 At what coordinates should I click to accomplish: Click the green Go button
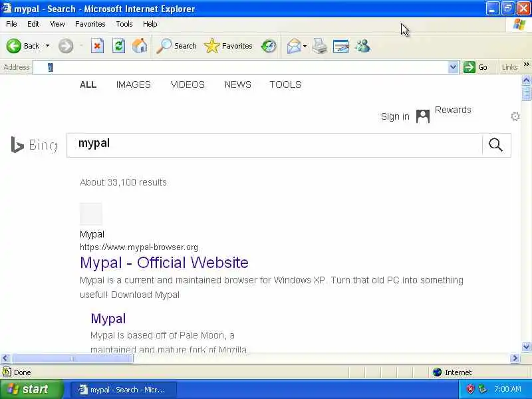pyautogui.click(x=476, y=67)
